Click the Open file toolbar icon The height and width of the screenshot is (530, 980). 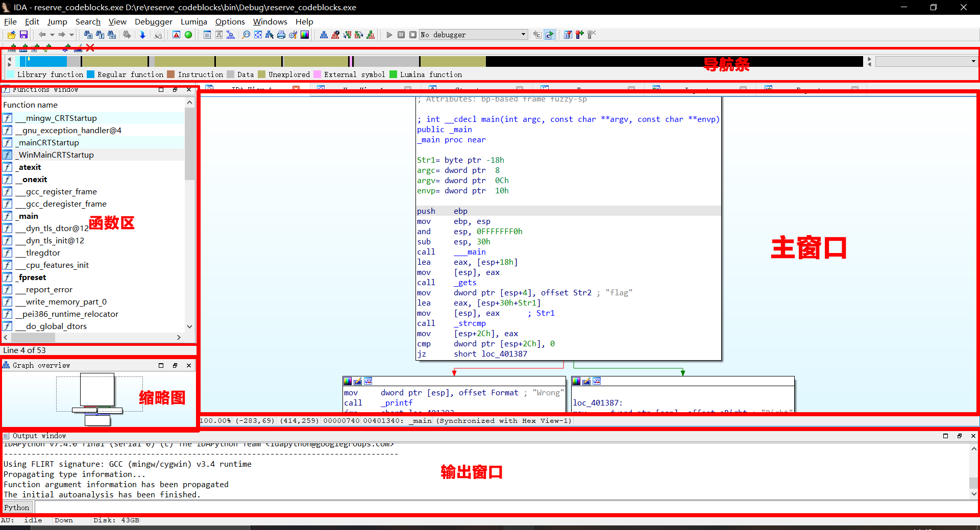(x=11, y=35)
